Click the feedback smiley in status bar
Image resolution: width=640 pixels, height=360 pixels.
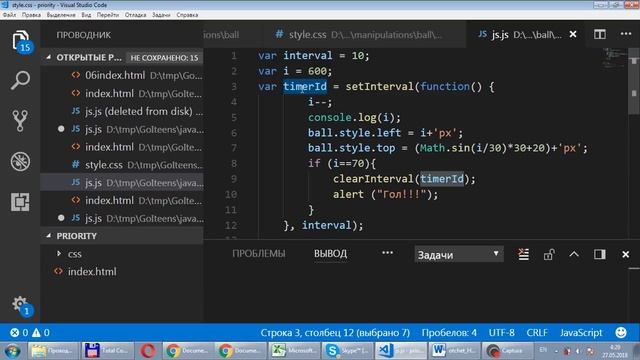coord(621,333)
